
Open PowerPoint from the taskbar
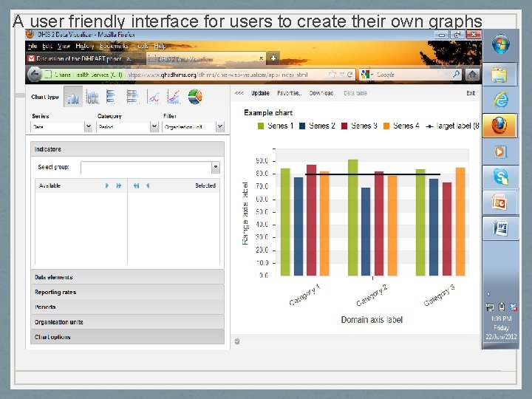point(500,202)
